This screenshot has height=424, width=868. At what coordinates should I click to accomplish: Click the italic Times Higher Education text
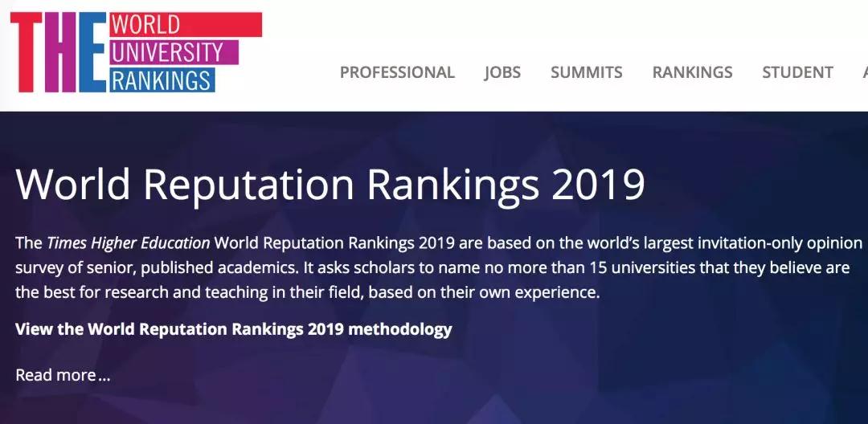pyautogui.click(x=129, y=243)
